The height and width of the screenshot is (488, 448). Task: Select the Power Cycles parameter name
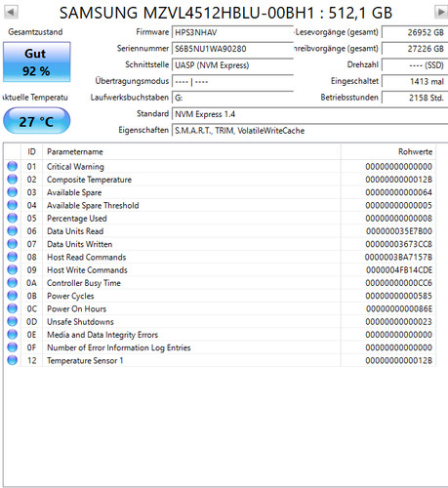pyautogui.click(x=70, y=296)
